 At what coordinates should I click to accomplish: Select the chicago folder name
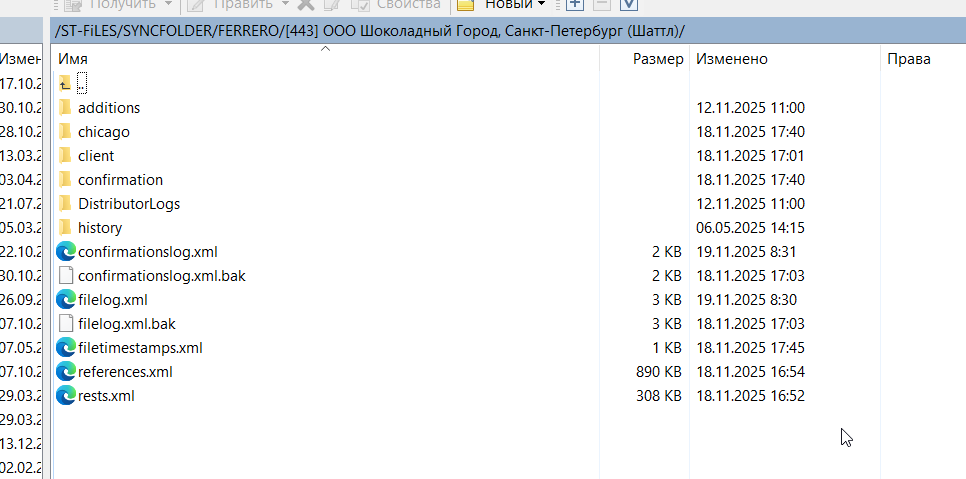pyautogui.click(x=104, y=132)
